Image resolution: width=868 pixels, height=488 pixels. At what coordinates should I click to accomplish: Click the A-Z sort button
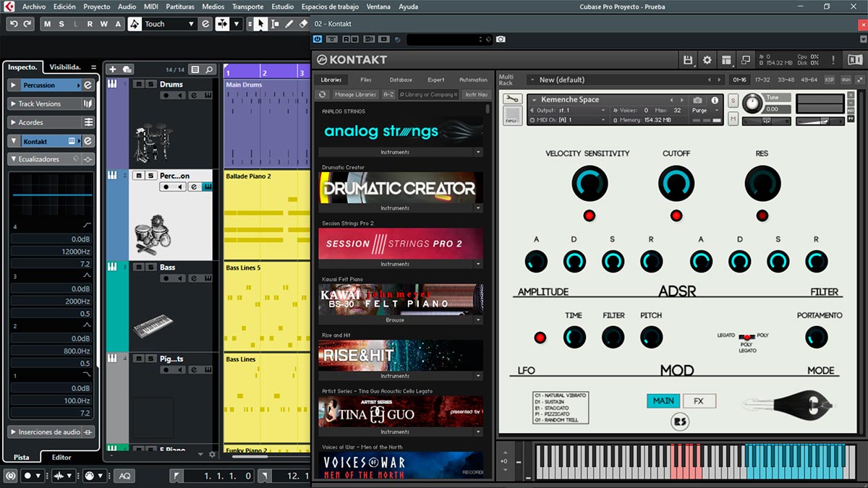[388, 95]
